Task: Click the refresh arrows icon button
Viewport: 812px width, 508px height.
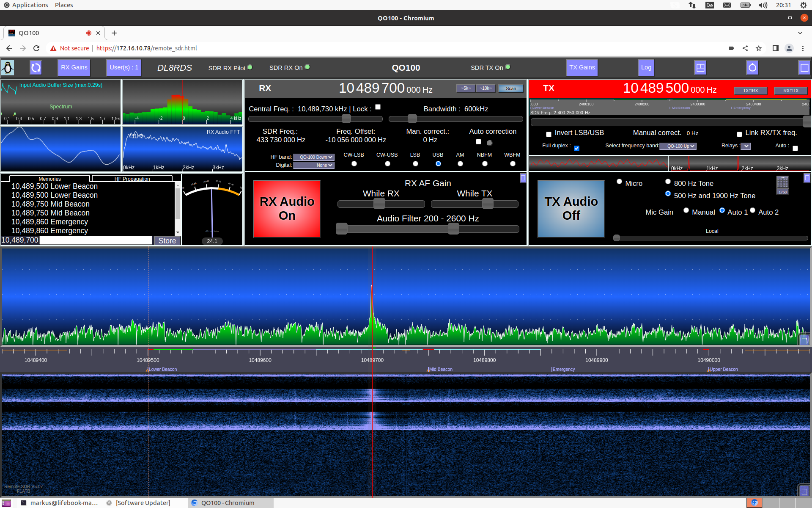Action: pyautogui.click(x=36, y=68)
